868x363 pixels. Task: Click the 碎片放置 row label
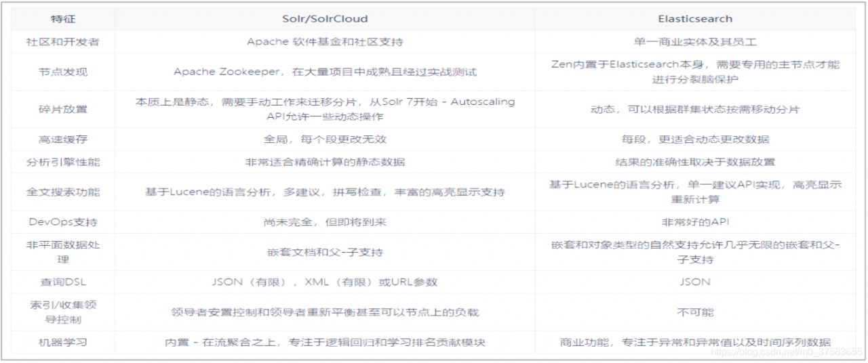(x=63, y=109)
